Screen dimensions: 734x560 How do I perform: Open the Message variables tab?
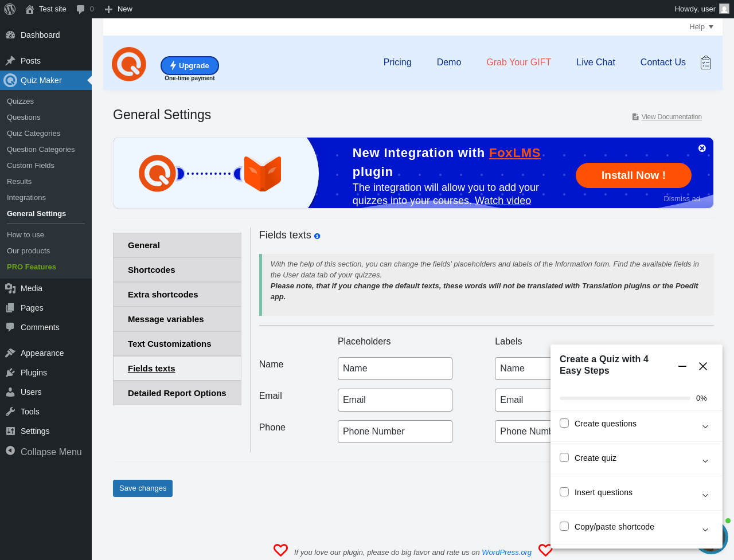[177, 319]
